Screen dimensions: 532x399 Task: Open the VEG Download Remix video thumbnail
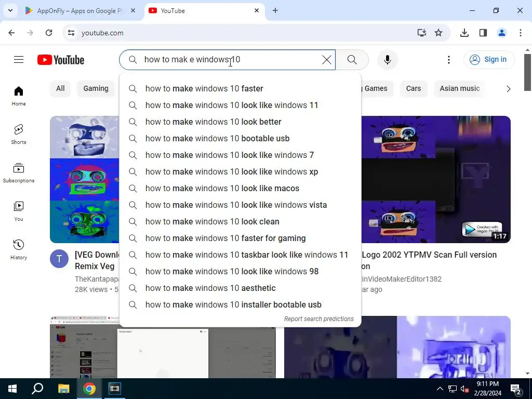click(x=85, y=179)
